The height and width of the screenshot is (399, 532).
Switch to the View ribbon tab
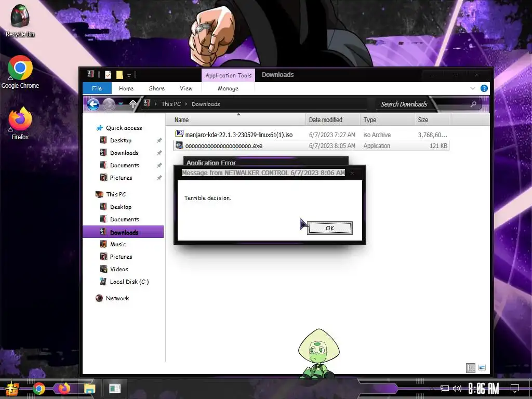point(186,88)
